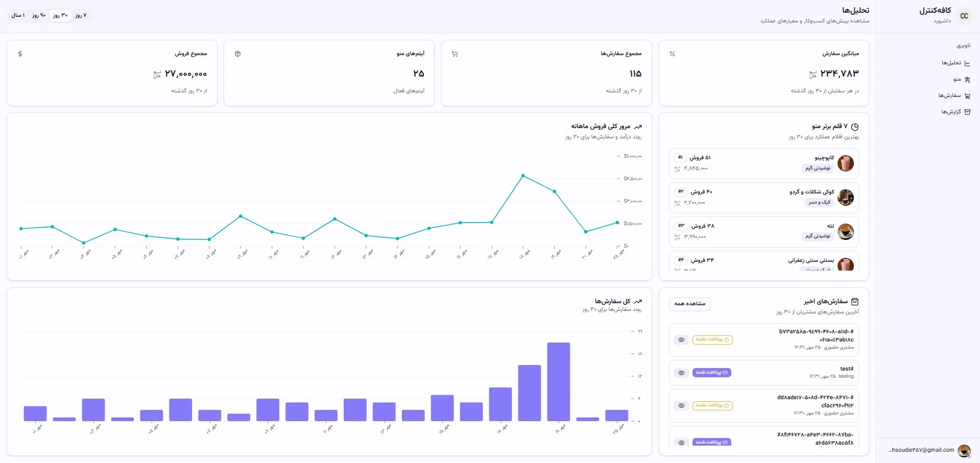This screenshot has height=463, width=980.
Task: Select the ۷ روز time range tab
Action: (81, 15)
